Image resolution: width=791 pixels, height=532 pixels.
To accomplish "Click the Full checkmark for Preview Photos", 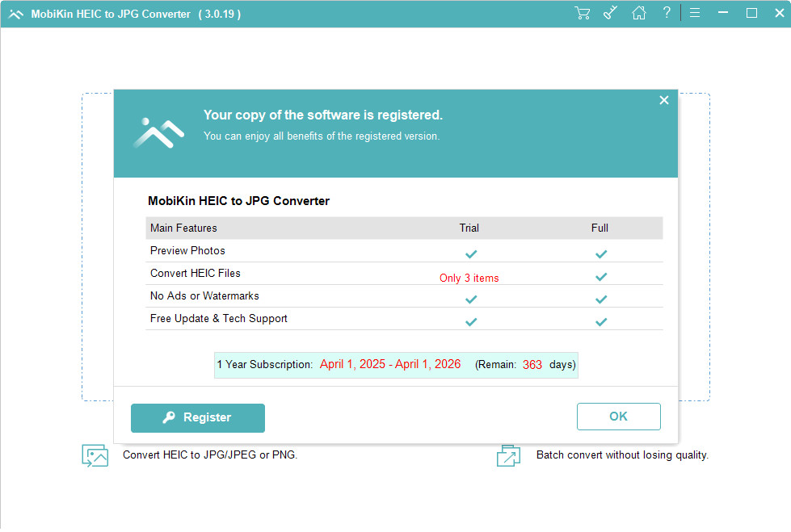I will pos(601,254).
